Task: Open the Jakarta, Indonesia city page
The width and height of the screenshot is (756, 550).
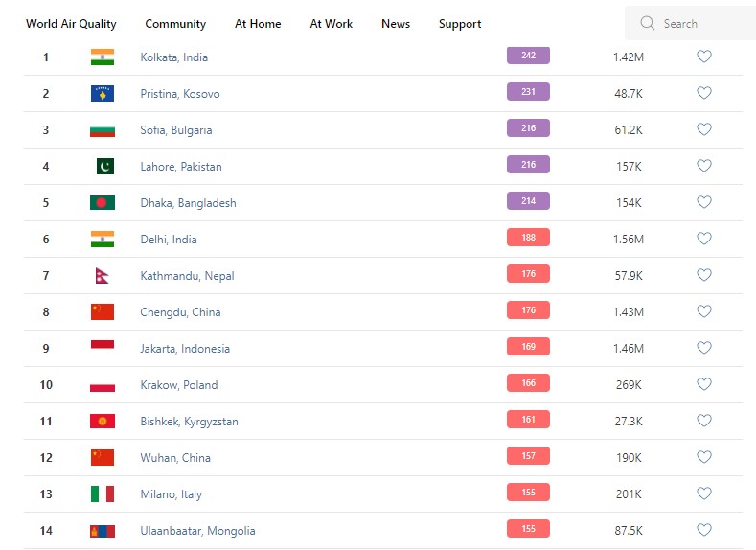Action: click(x=185, y=349)
